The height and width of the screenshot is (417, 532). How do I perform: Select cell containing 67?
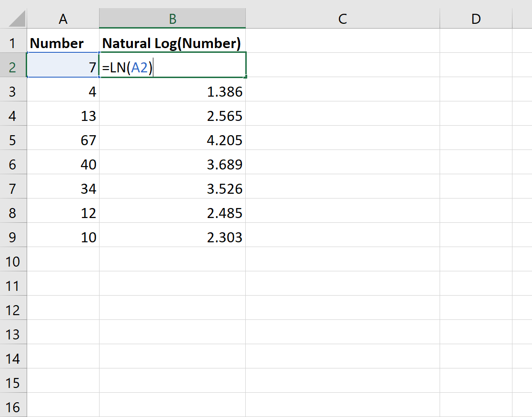point(63,140)
